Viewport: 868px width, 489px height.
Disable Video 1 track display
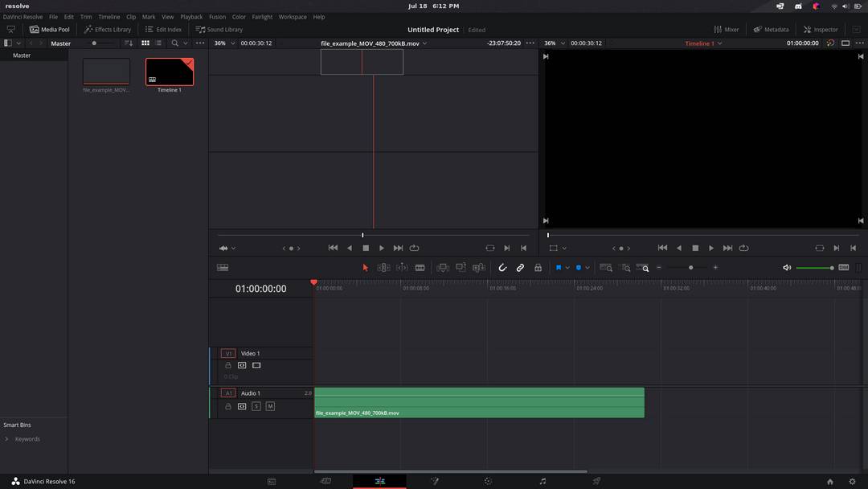(256, 365)
